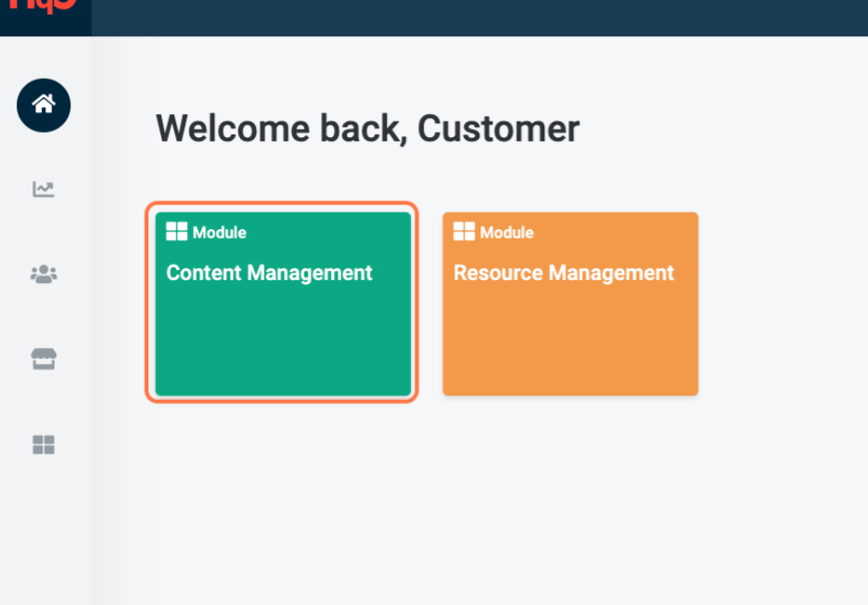Open the orange Resource Management module card
Screen dimensions: 868x605
[570, 303]
